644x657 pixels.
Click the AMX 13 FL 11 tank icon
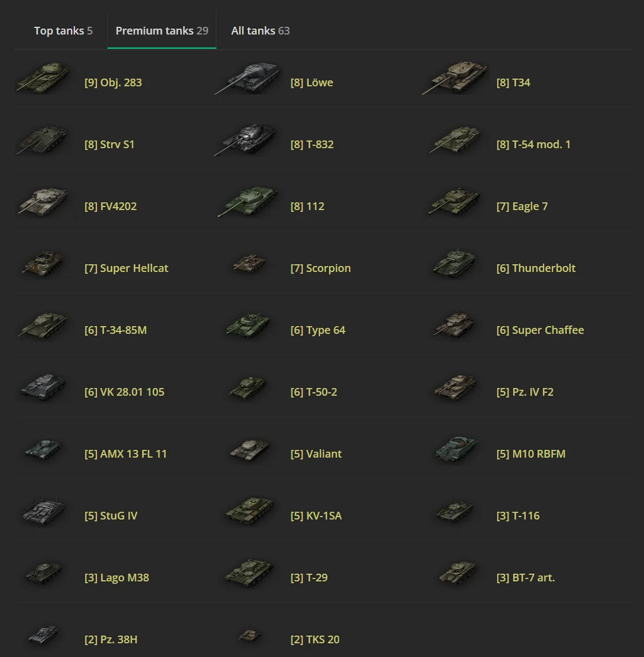point(43,449)
